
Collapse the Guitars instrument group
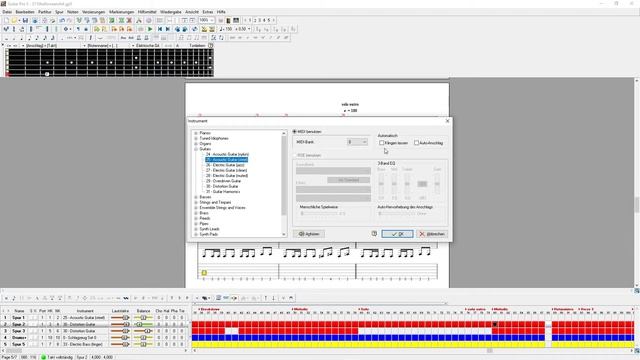(196, 149)
